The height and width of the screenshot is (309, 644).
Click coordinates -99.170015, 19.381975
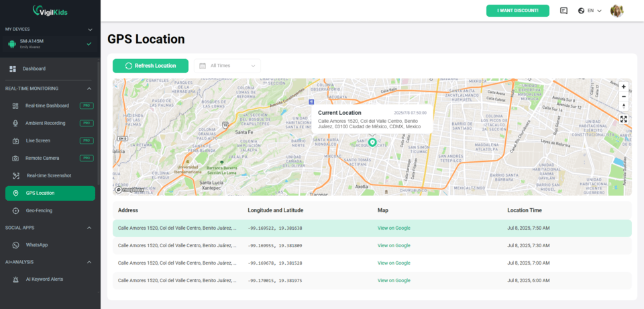point(275,281)
